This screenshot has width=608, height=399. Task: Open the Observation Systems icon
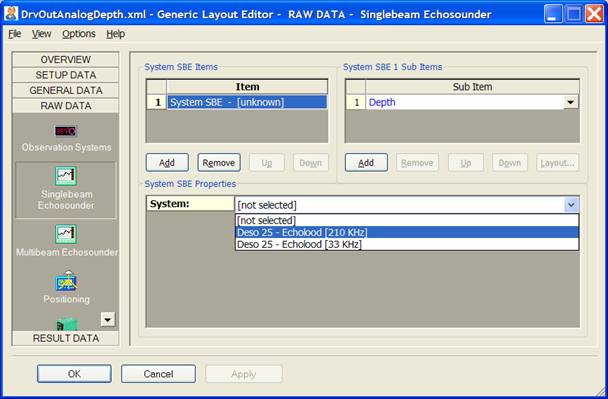click(x=66, y=131)
